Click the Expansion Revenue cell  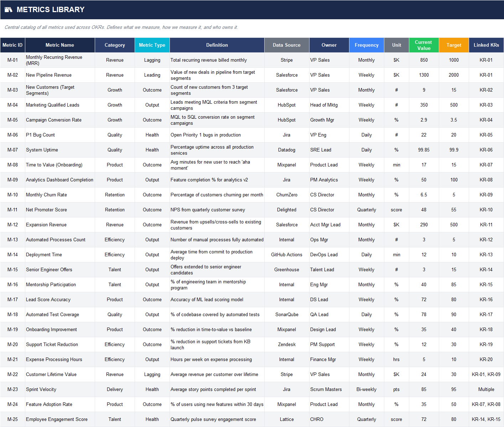click(x=60, y=225)
